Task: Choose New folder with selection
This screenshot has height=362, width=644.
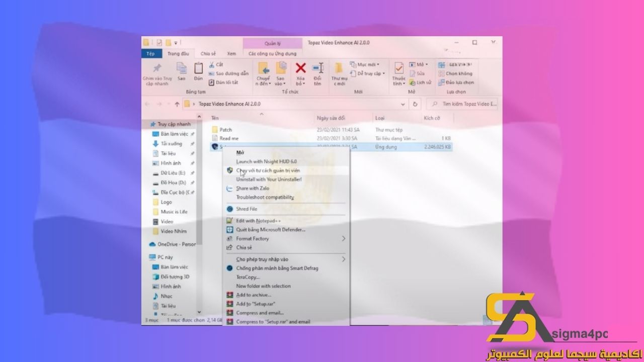Action: [263, 286]
